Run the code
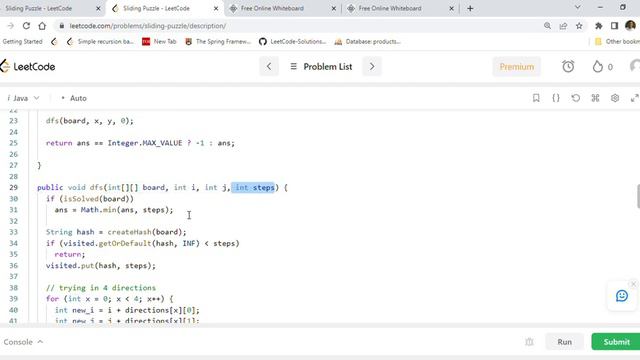 coord(564,342)
